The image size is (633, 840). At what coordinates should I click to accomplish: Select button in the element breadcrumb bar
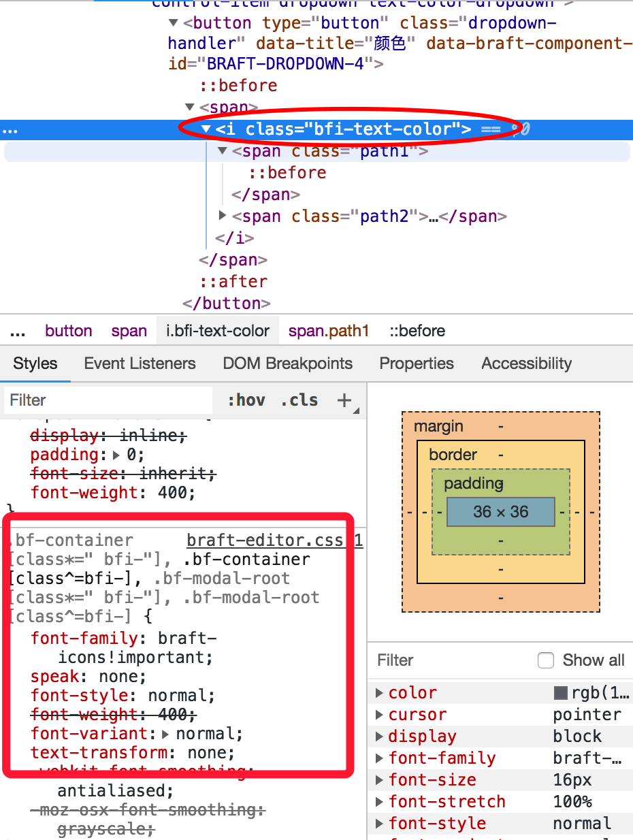tap(69, 331)
